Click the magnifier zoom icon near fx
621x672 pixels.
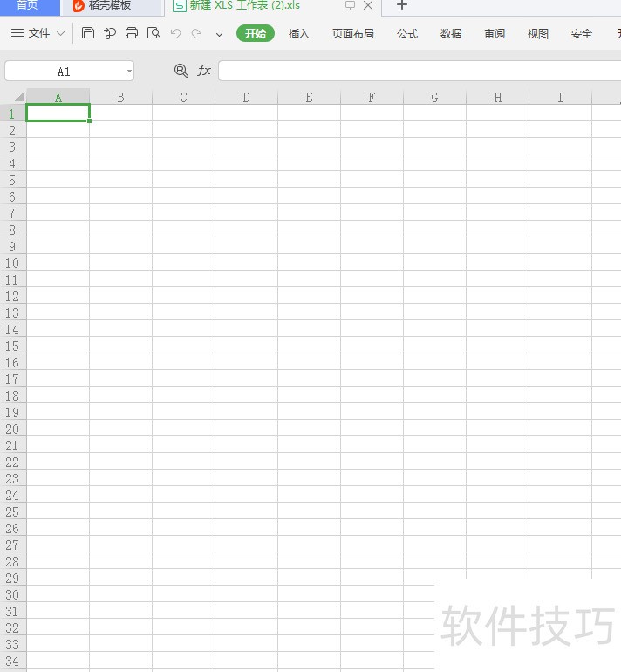tap(181, 71)
